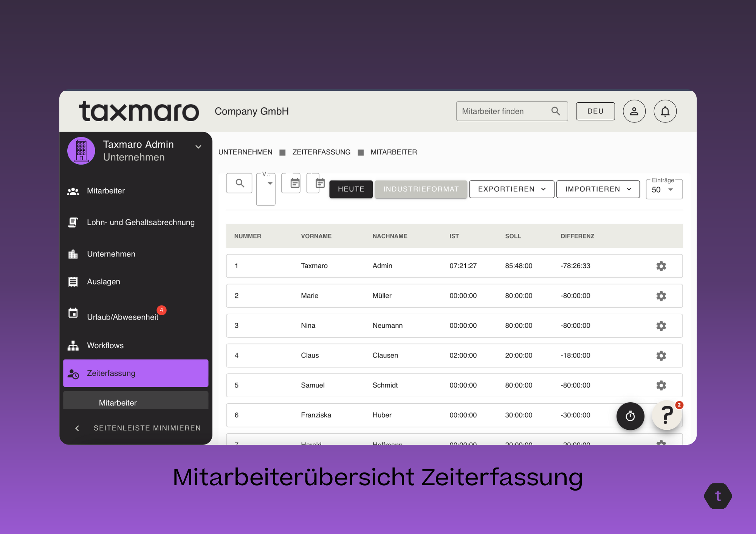Open settings gear for Taxmaro Admin row
The height and width of the screenshot is (534, 756).
pyautogui.click(x=661, y=266)
